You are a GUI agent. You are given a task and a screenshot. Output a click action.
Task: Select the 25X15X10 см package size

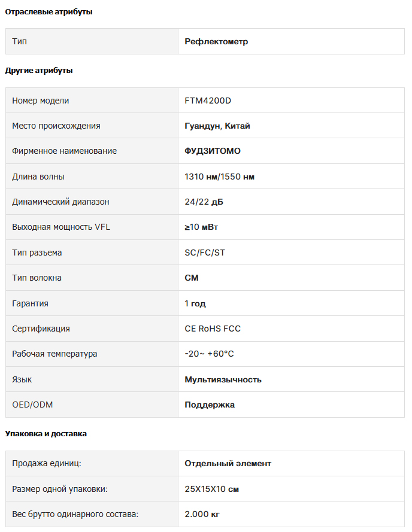pos(211,490)
